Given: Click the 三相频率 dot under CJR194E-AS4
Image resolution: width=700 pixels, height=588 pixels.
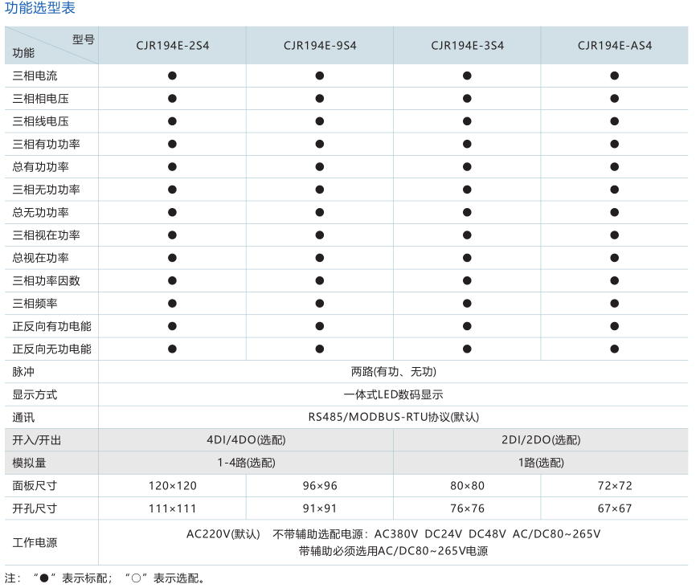Looking at the screenshot, I should (x=615, y=304).
